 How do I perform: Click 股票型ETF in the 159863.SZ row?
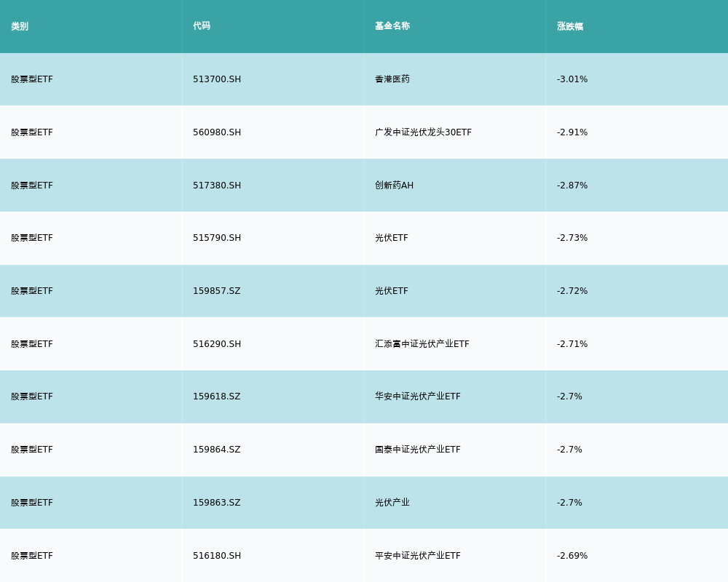pos(32,503)
